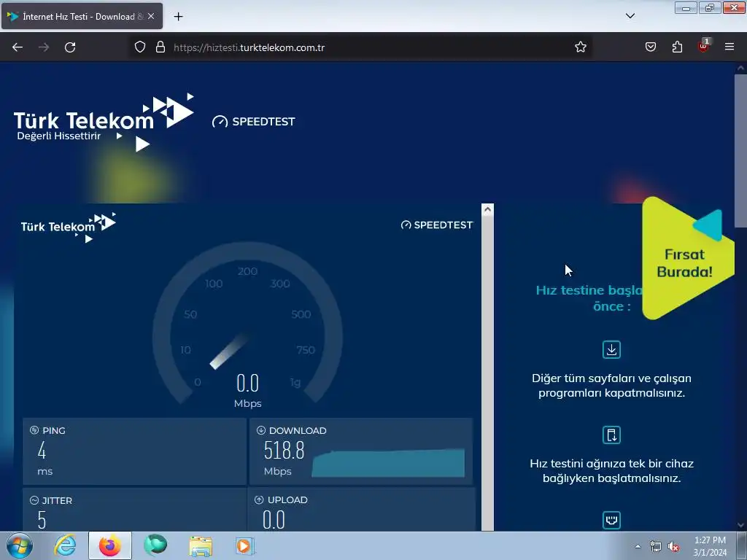Click the text about closing other pages
The height and width of the screenshot is (560, 747).
click(x=612, y=385)
